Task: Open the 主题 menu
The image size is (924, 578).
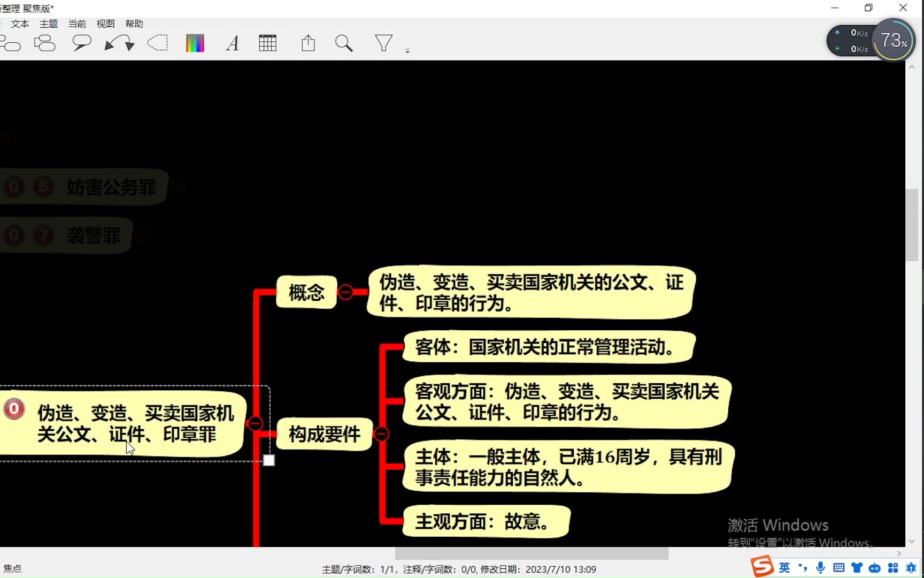Action: 49,24
